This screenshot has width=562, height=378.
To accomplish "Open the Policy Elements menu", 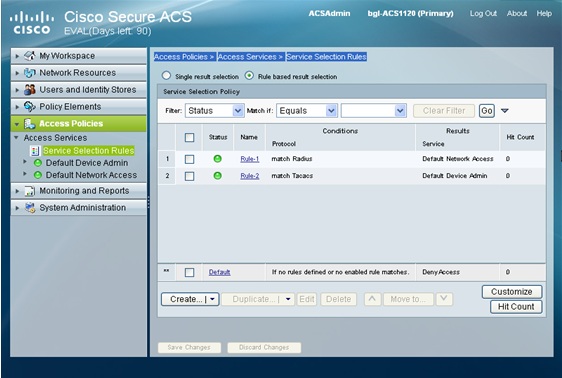I will coord(79,107).
